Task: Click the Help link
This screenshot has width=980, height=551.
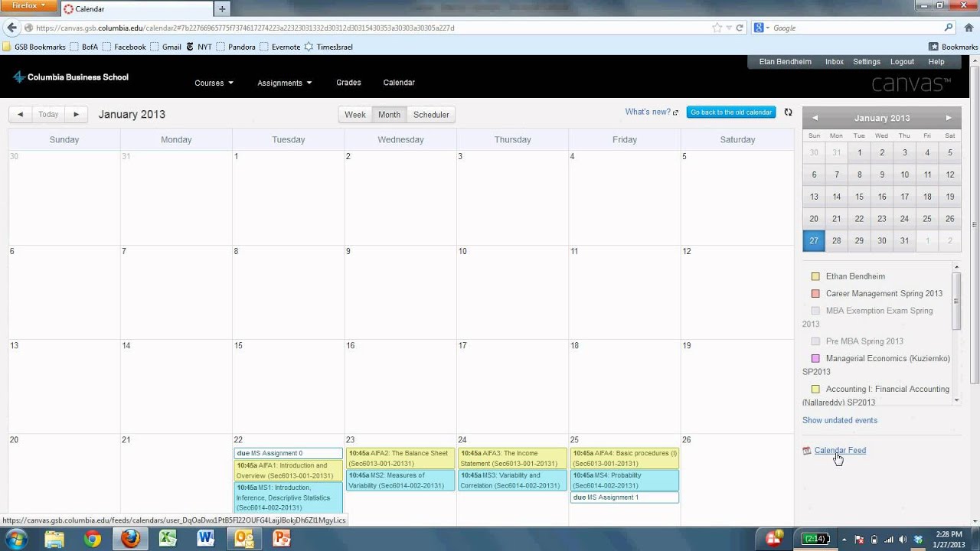Action: click(x=936, y=62)
